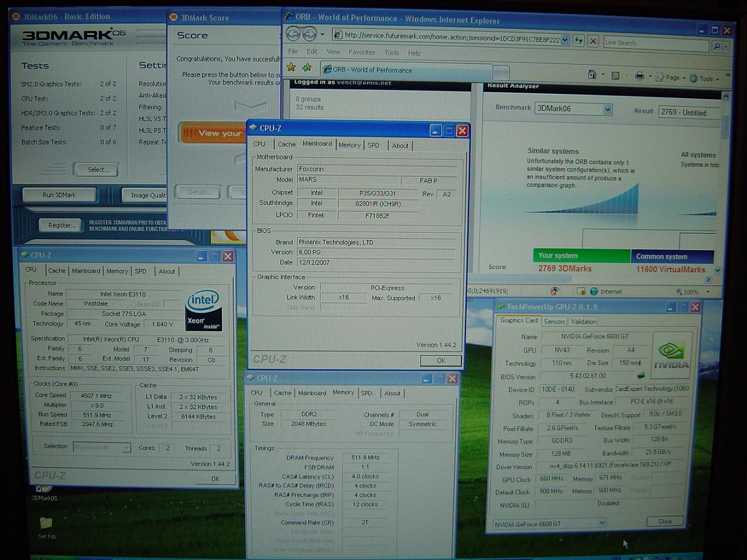
Task: Click the IE Stop red X icon
Action: click(x=593, y=41)
